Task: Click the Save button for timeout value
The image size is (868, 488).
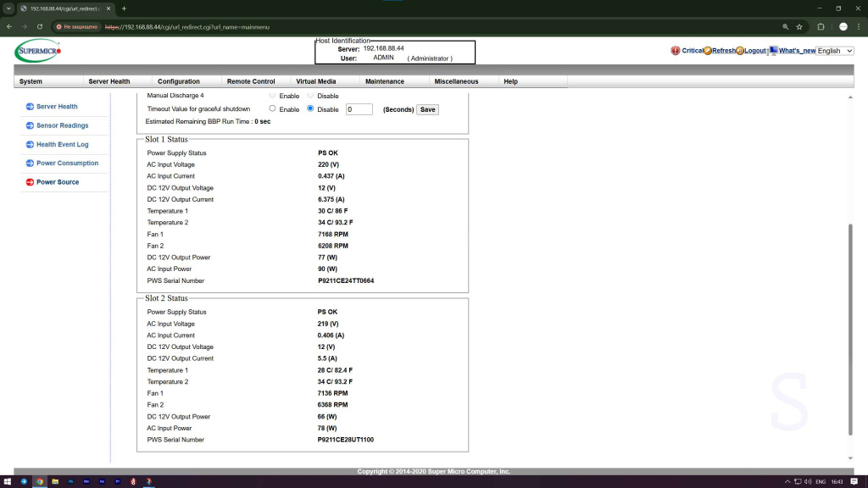Action: click(428, 109)
